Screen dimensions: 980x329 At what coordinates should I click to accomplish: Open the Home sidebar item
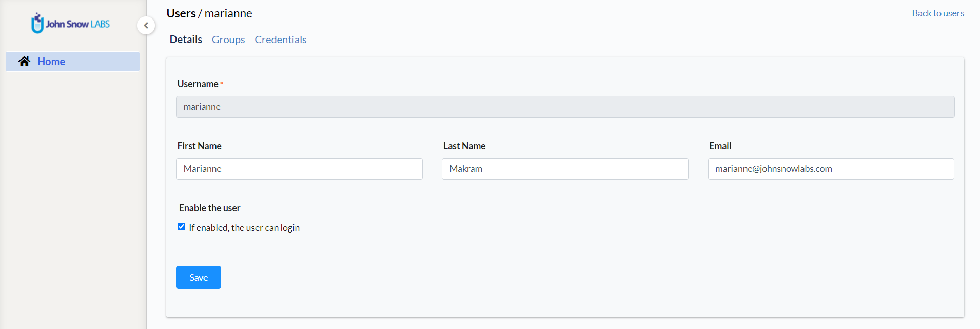(x=72, y=62)
